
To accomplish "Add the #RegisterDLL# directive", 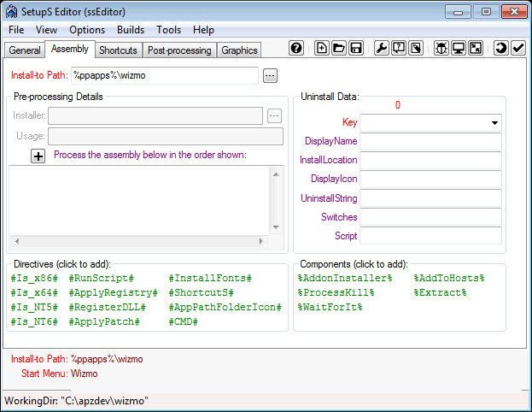I will pos(108,308).
